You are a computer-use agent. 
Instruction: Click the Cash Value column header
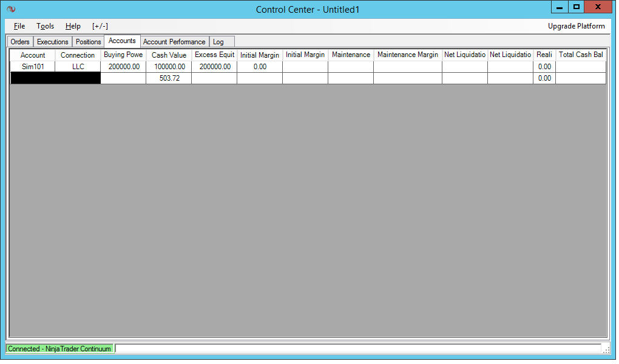(x=169, y=55)
